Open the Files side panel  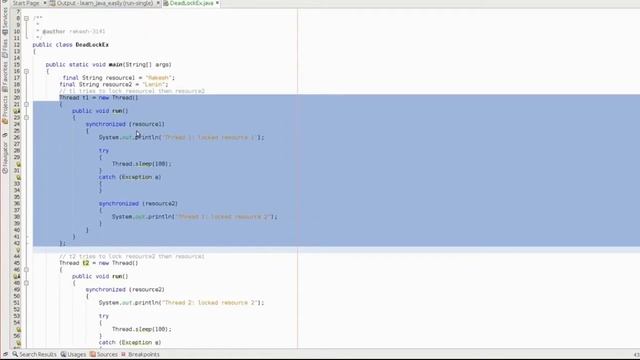[5, 48]
